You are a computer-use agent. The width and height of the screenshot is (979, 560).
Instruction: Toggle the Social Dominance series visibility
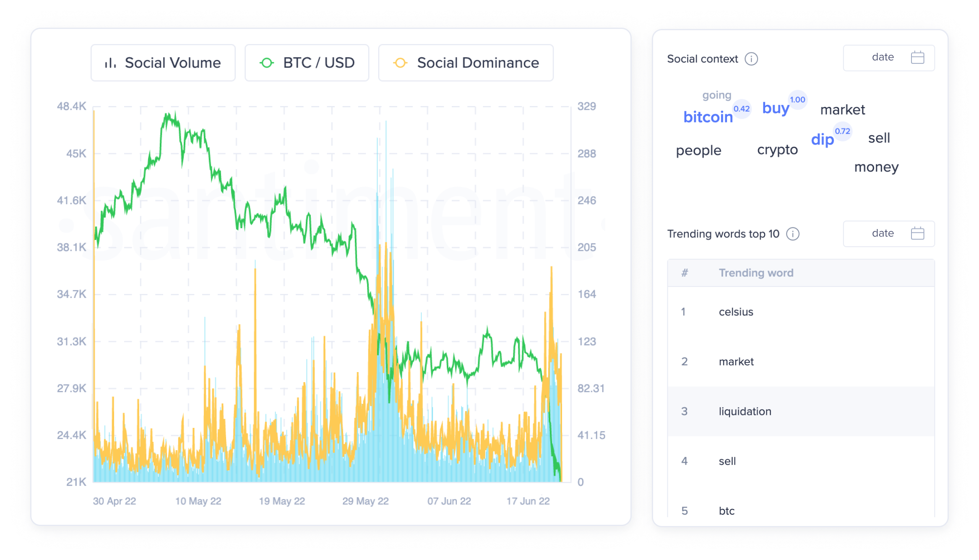pos(466,63)
